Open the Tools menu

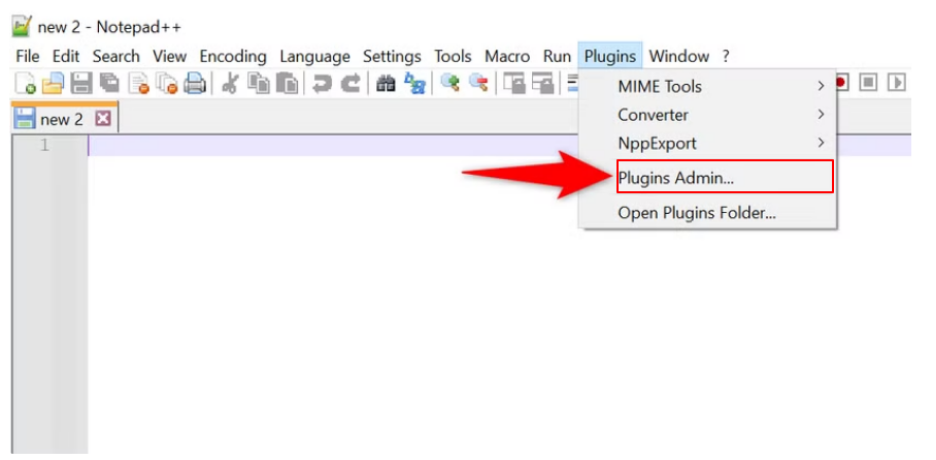pos(452,57)
